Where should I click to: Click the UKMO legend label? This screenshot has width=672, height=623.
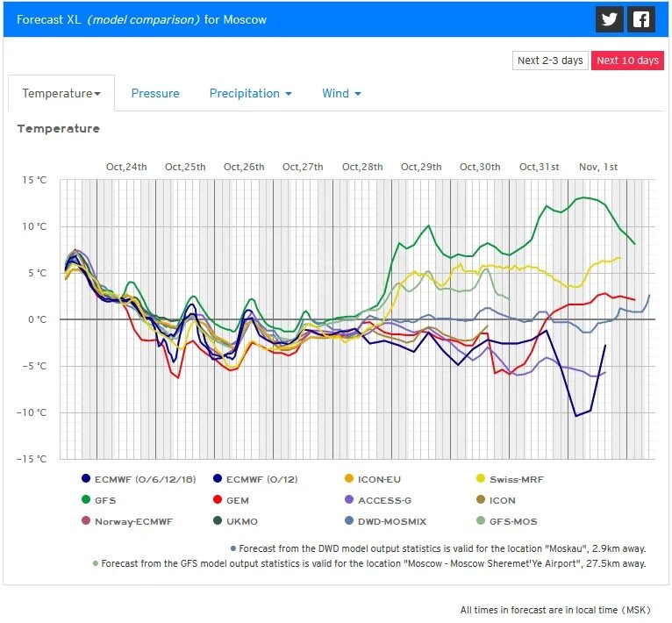pos(242,521)
